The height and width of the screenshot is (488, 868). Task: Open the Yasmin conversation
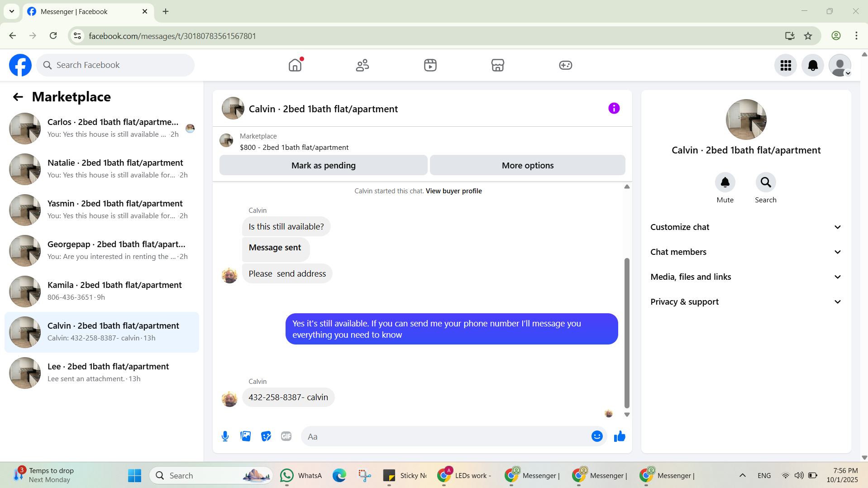[102, 210]
